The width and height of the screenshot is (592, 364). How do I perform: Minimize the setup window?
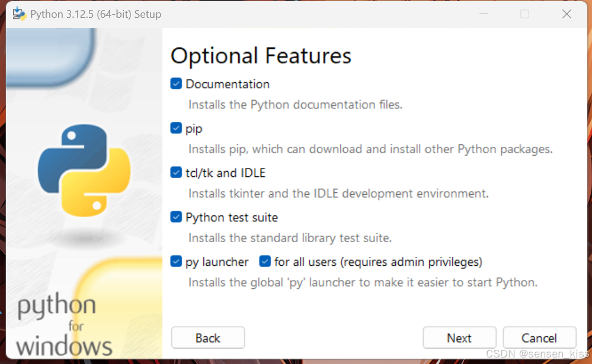tap(483, 14)
